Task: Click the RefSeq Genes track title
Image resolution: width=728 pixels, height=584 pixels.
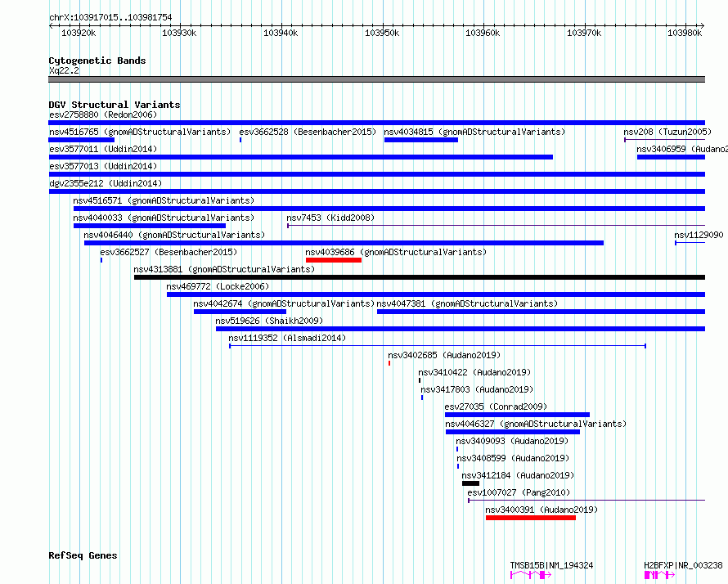Action: (x=83, y=555)
